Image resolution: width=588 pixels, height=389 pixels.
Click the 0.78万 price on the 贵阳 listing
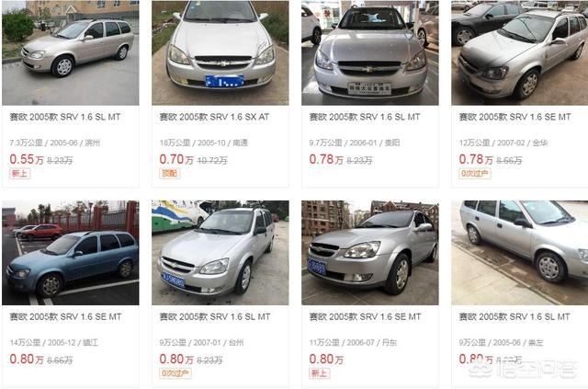click(x=326, y=159)
